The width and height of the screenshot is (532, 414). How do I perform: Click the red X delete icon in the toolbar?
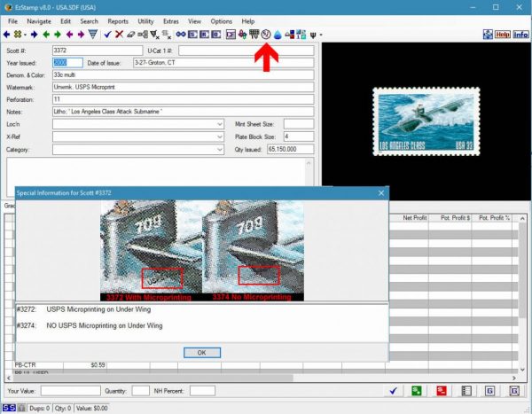pyautogui.click(x=119, y=34)
